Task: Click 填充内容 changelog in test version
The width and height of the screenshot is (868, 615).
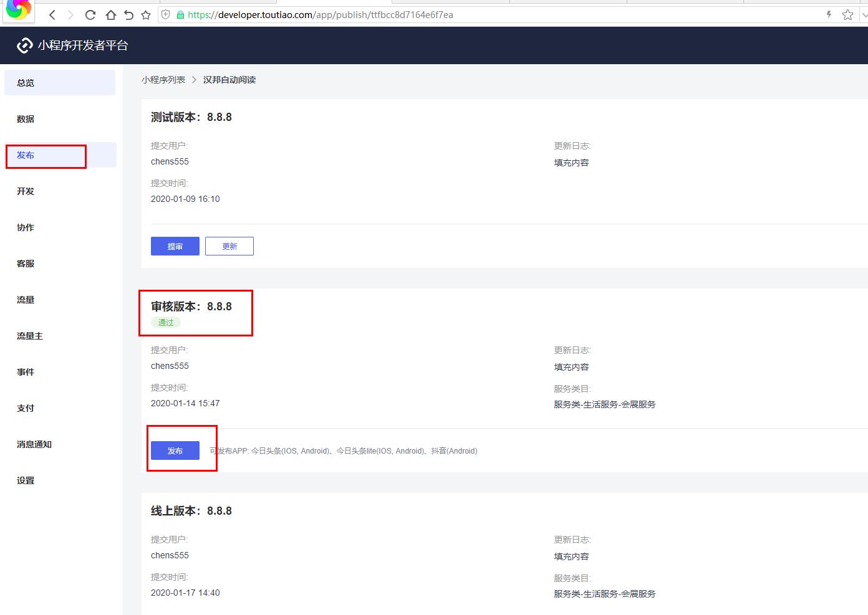Action: pyautogui.click(x=571, y=163)
